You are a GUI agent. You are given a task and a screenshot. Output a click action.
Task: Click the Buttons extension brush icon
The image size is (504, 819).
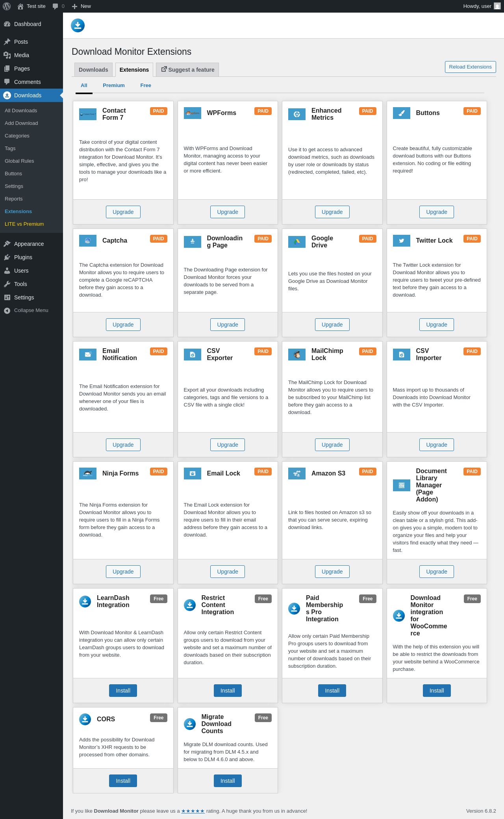(x=402, y=113)
